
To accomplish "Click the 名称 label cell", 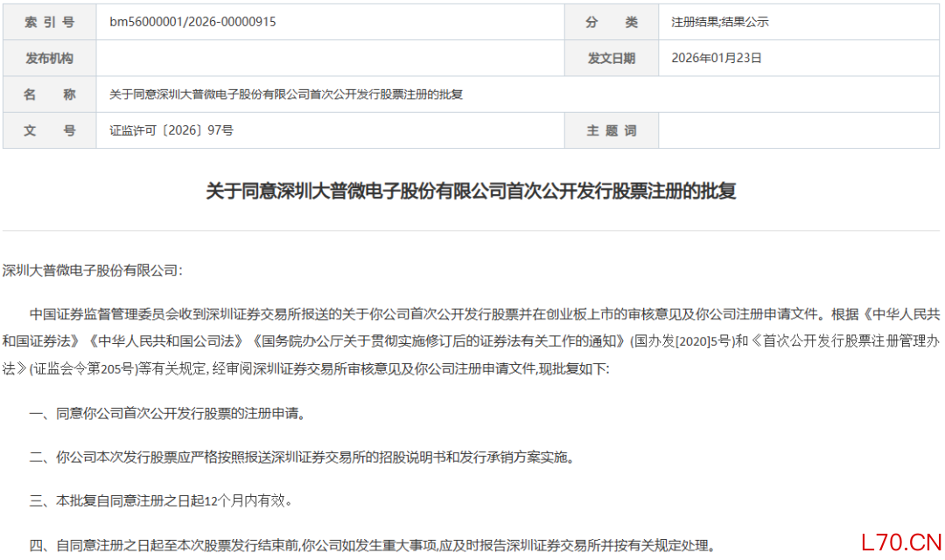I will pyautogui.click(x=49, y=94).
